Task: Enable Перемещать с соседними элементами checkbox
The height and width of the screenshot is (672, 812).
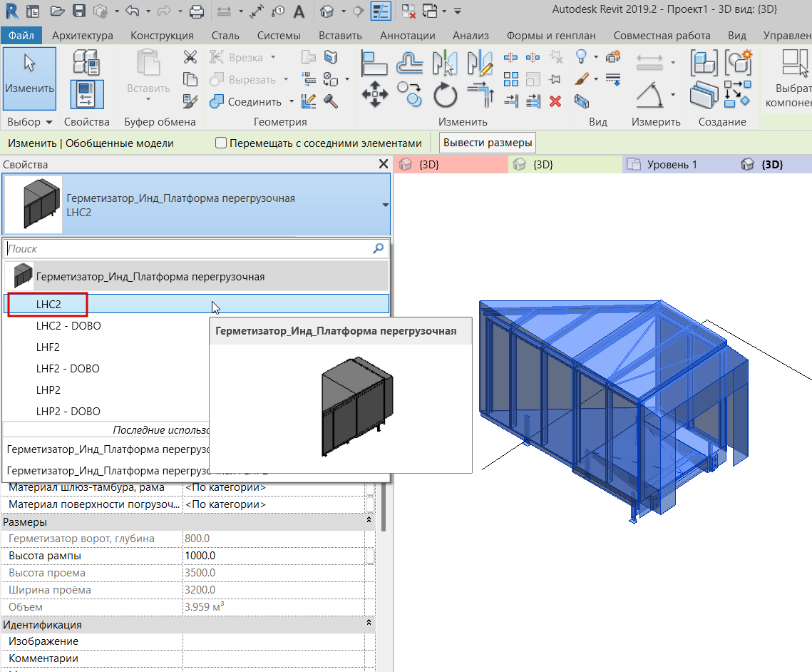Action: coord(221,143)
